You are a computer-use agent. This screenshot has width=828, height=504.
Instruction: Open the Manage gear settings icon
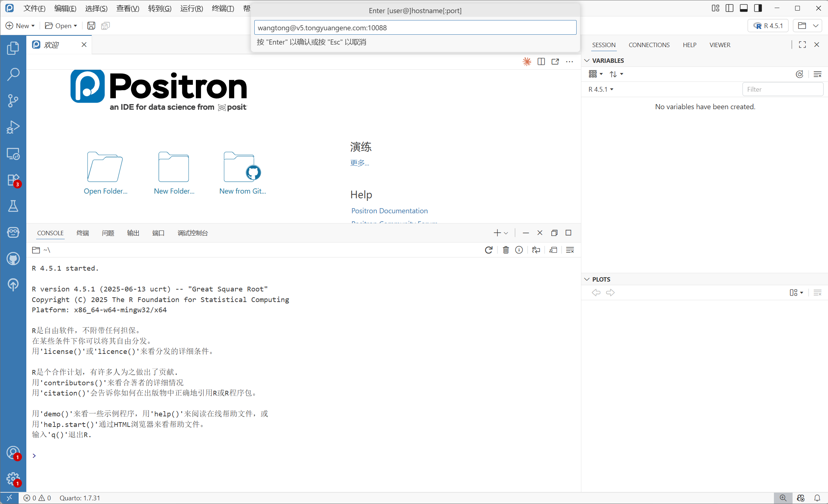click(13, 479)
